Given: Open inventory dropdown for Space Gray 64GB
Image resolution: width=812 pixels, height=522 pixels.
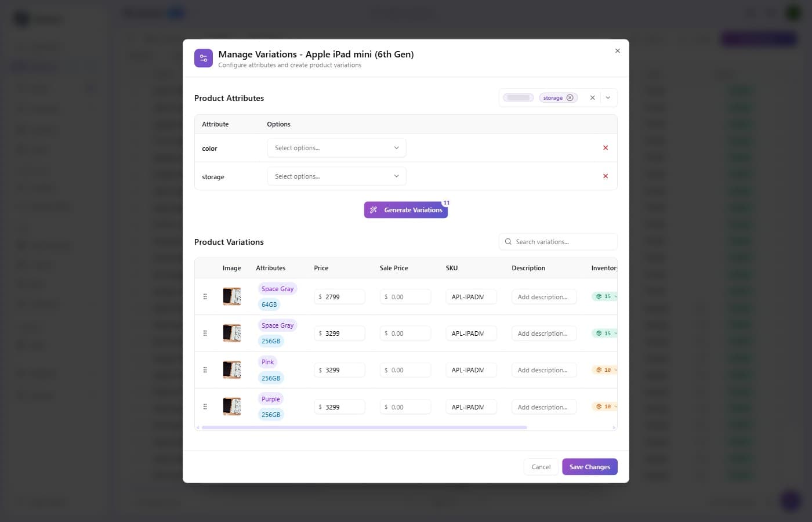Looking at the screenshot, I should point(605,296).
